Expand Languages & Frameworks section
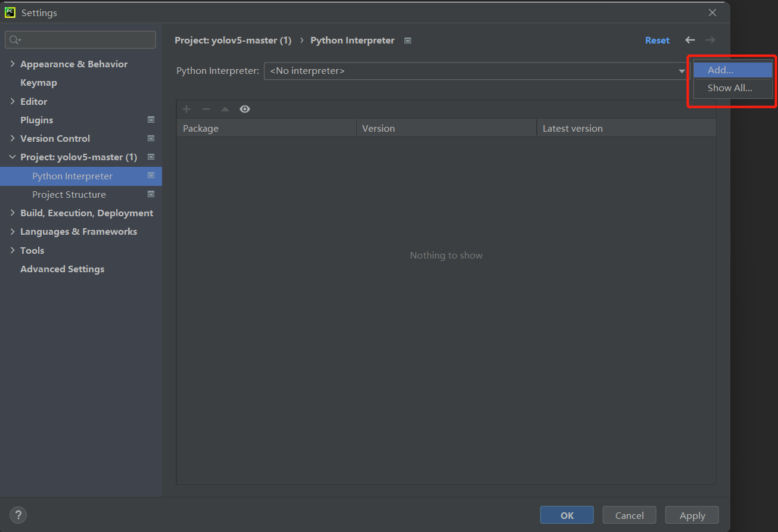The height and width of the screenshot is (532, 778). pos(13,231)
